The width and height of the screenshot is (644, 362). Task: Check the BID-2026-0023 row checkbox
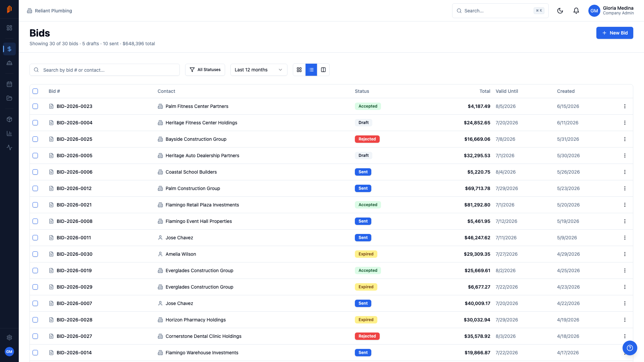pyautogui.click(x=35, y=106)
